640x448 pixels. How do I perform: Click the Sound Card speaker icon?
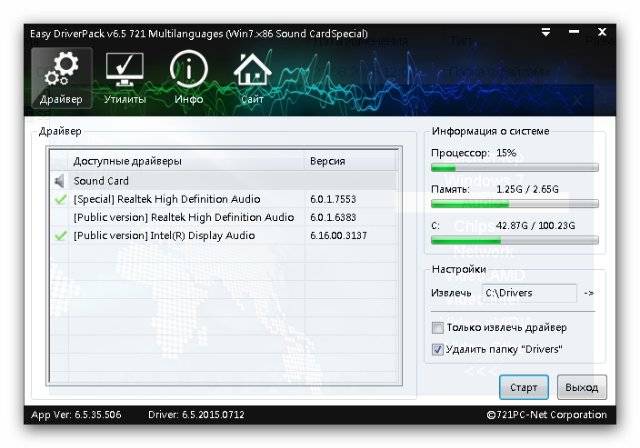click(60, 181)
